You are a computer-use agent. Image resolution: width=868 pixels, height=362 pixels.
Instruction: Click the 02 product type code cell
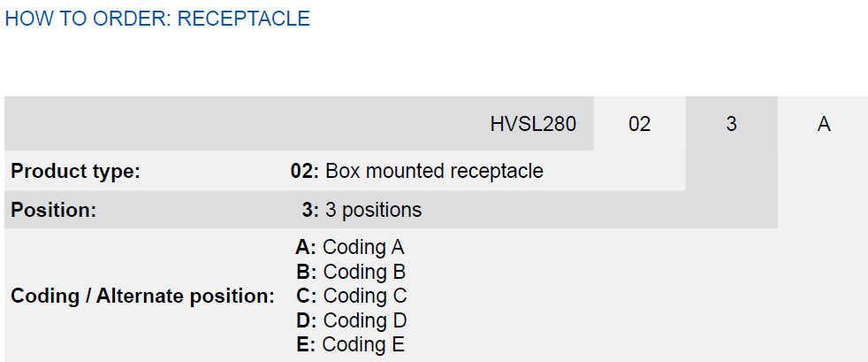639,124
